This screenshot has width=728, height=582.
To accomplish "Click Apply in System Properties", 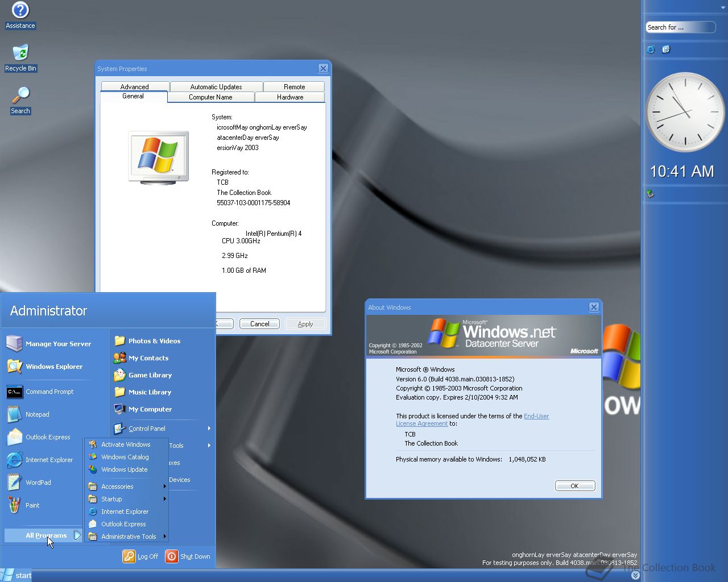I will pyautogui.click(x=305, y=324).
